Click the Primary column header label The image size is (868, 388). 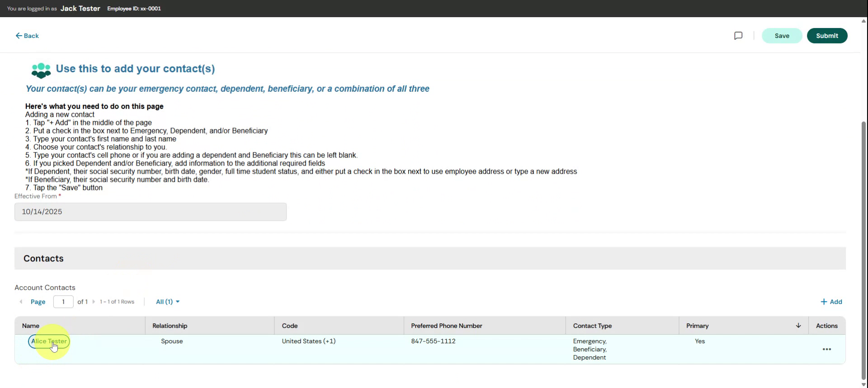(x=697, y=326)
